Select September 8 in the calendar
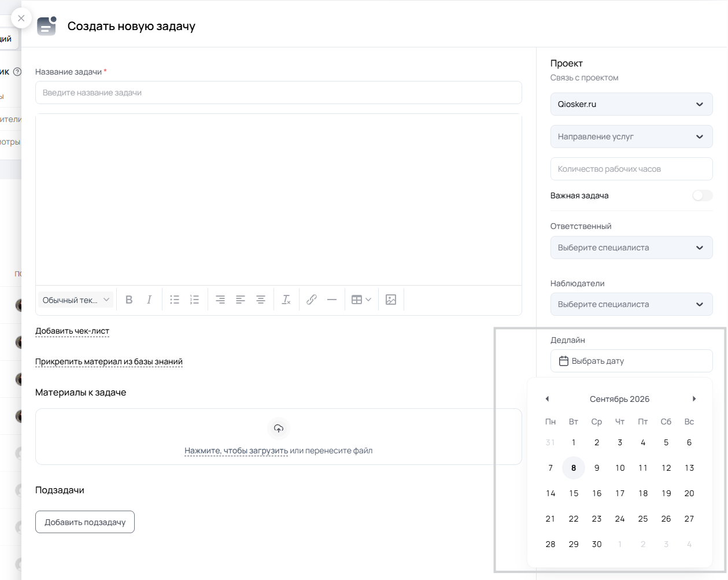The width and height of the screenshot is (728, 580). 574,468
